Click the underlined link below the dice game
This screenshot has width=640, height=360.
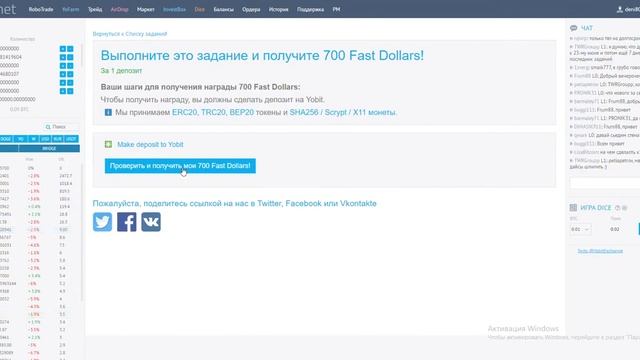click(600, 251)
